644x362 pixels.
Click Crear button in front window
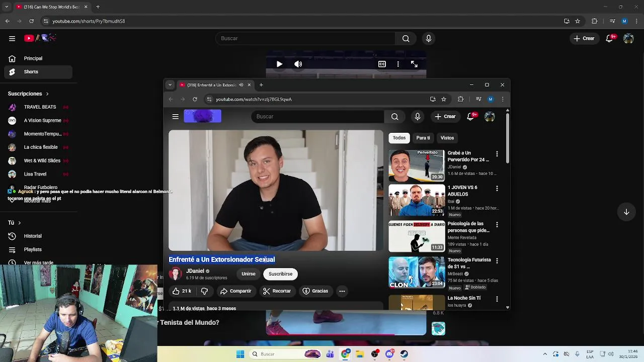[445, 117]
